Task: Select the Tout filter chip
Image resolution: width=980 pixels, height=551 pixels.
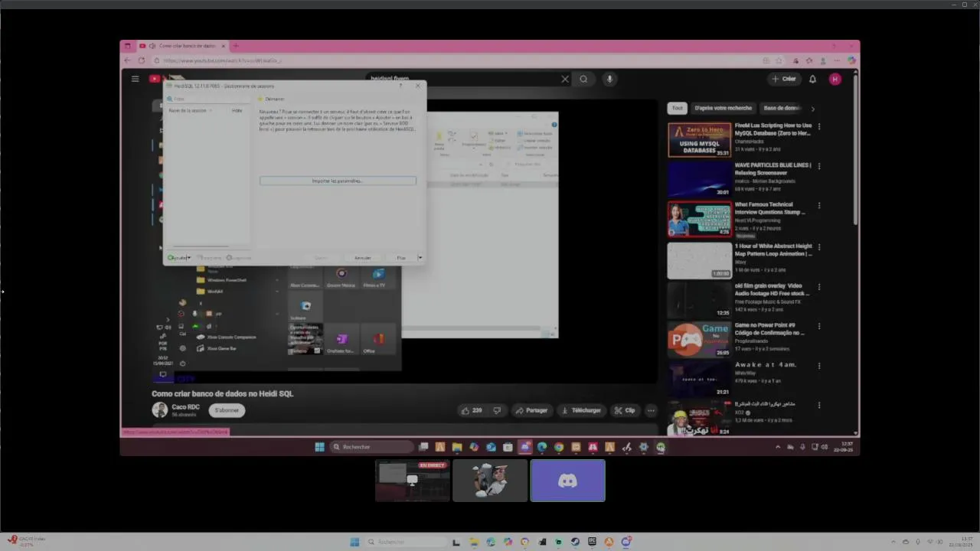Action: 677,108
